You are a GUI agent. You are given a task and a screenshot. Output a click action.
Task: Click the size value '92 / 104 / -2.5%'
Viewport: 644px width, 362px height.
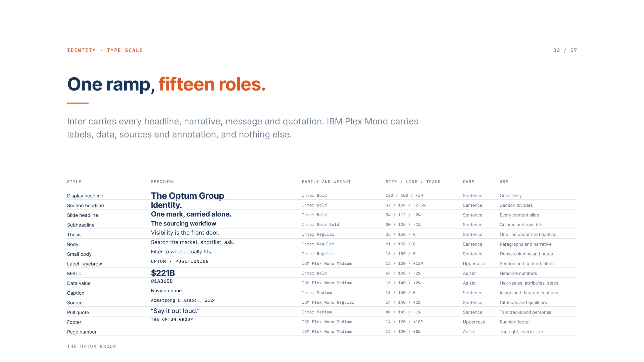[406, 205]
